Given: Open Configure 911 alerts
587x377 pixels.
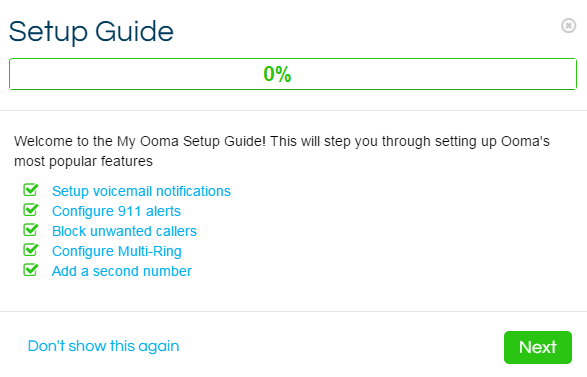Looking at the screenshot, I should [116, 211].
